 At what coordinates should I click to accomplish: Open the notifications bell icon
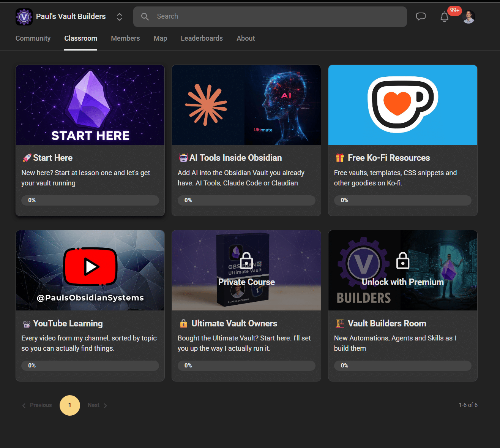pyautogui.click(x=444, y=17)
